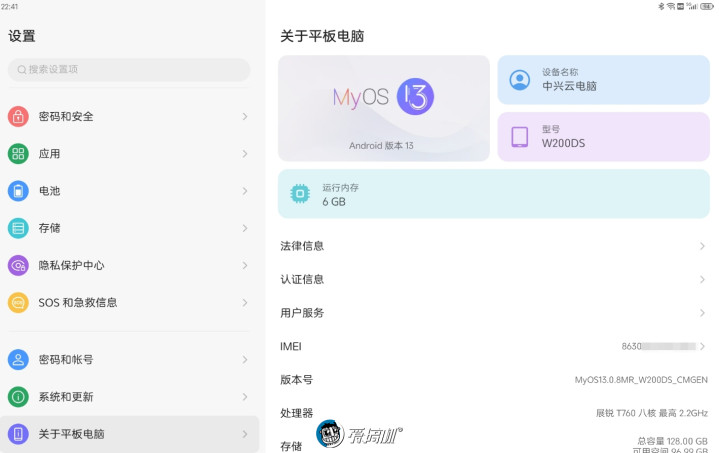This screenshot has width=719, height=453.
Task: Tap the green Apps grid icon
Action: pyautogui.click(x=18, y=154)
